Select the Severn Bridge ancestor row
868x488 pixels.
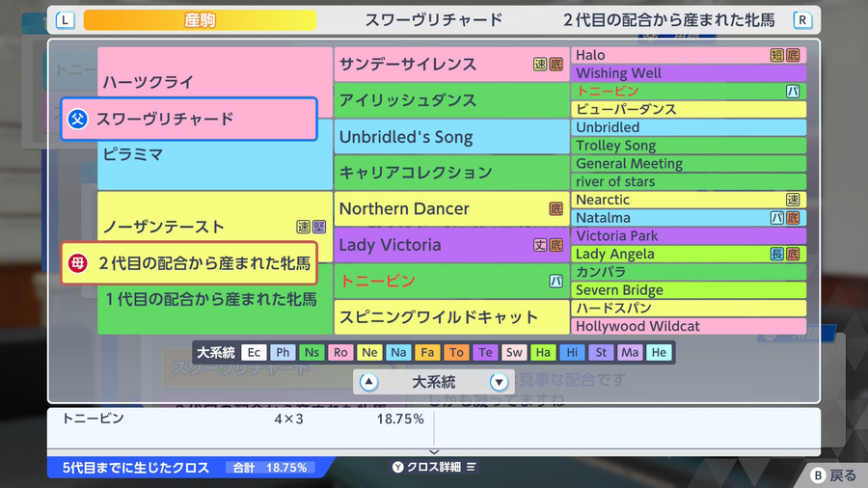point(689,290)
